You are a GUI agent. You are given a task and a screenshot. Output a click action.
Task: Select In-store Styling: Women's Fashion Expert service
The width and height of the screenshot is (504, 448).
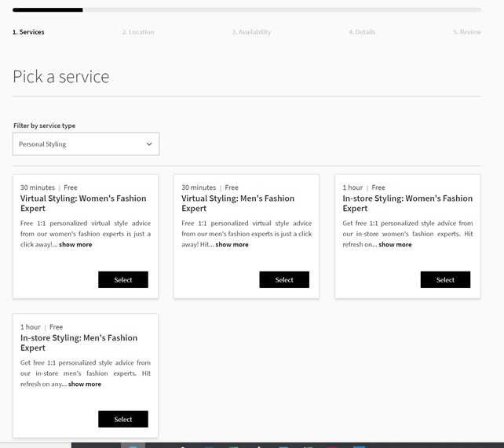coord(445,280)
